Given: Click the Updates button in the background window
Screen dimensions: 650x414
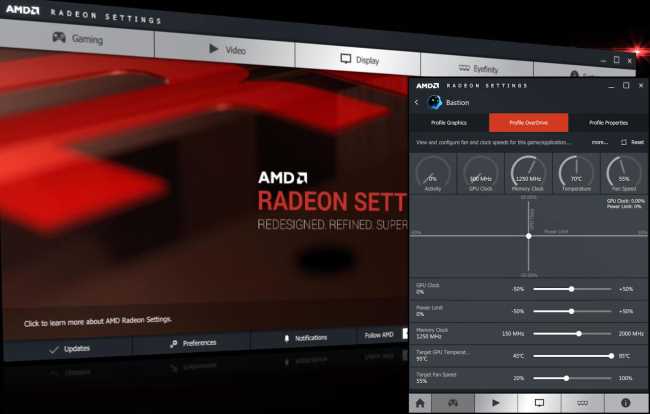Looking at the screenshot, I should point(68,349).
